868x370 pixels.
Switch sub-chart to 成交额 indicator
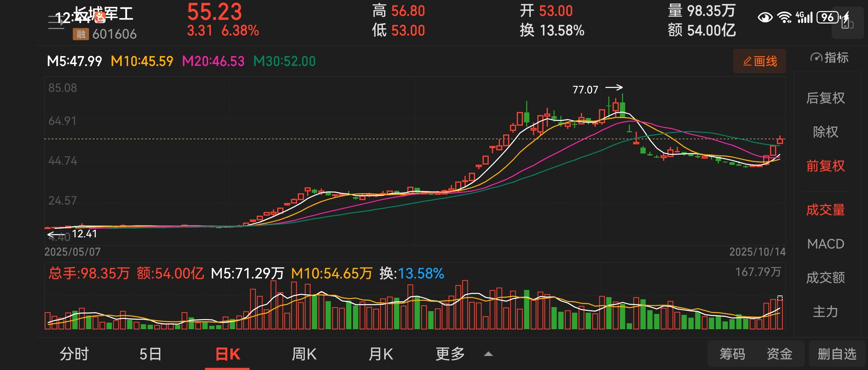tap(825, 278)
